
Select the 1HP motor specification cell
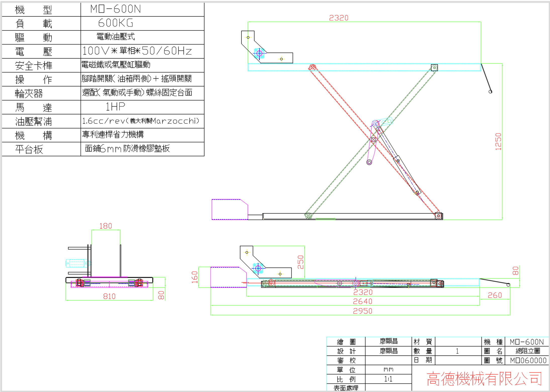tap(142, 107)
